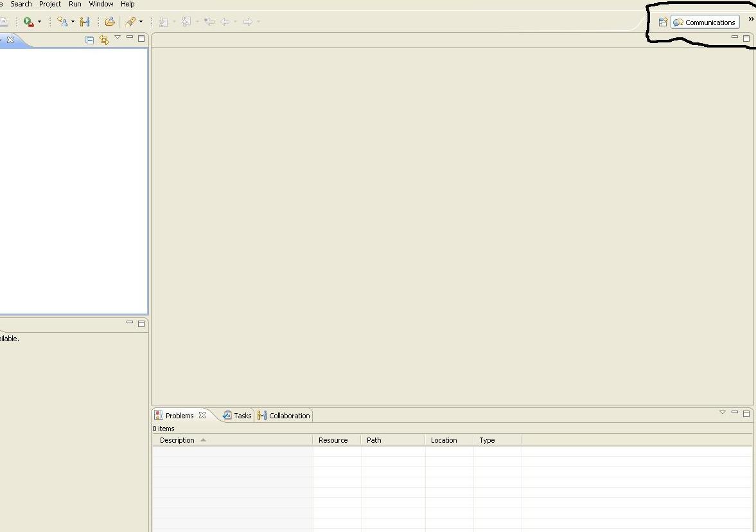Click the flashlight Search toolbar icon
Image resolution: width=756 pixels, height=532 pixels.
[x=130, y=22]
